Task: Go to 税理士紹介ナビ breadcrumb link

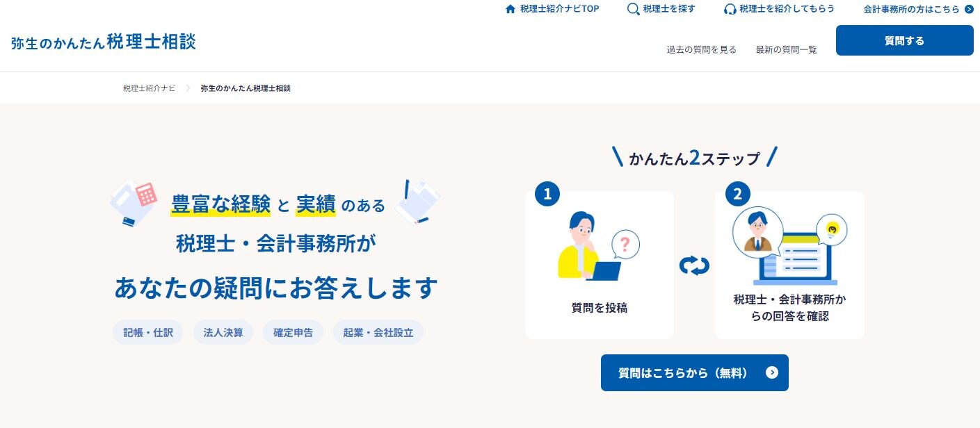Action: click(x=149, y=88)
